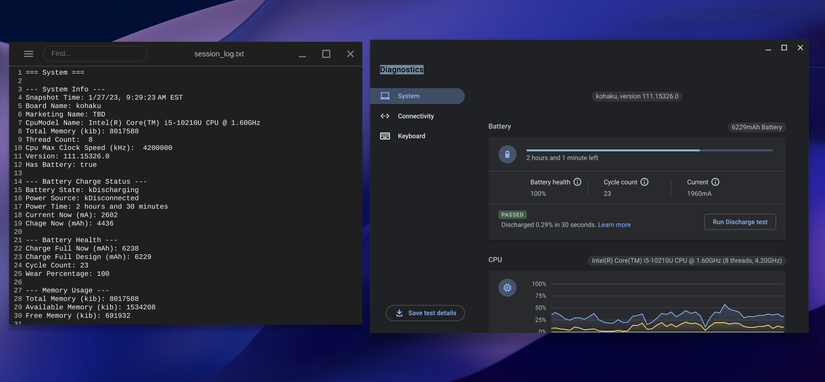Image resolution: width=825 pixels, height=382 pixels.
Task: Click the "Available Memory (kib)" line
Action: point(90,307)
